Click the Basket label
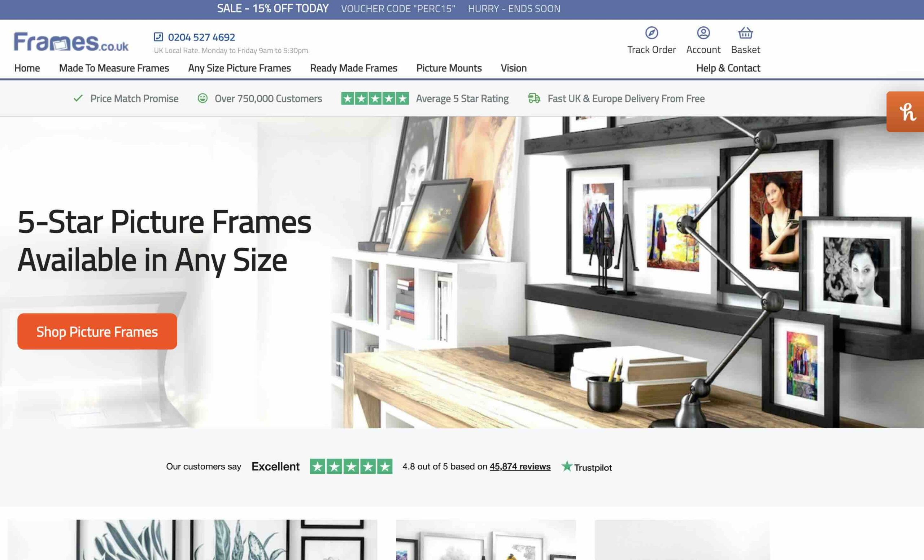Screen dimensions: 924x560 click(x=745, y=49)
